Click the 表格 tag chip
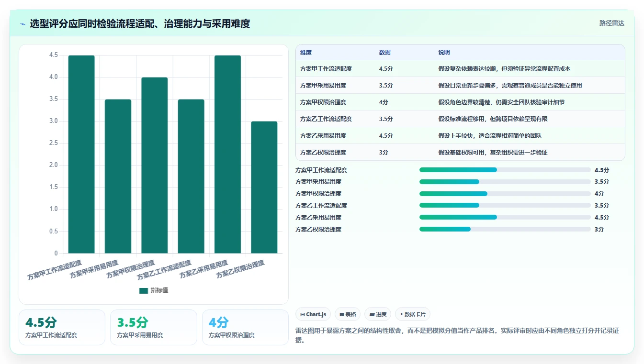This screenshot has height=364, width=644. click(x=348, y=314)
